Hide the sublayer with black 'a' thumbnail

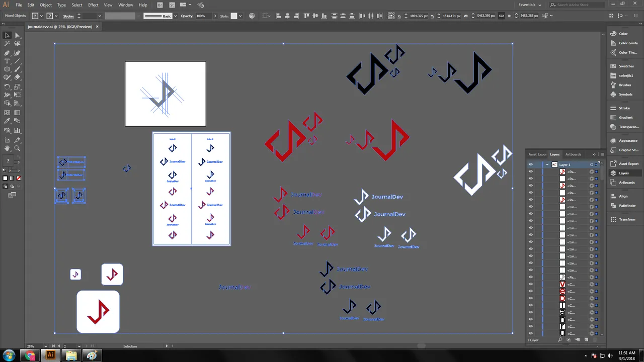tap(530, 312)
